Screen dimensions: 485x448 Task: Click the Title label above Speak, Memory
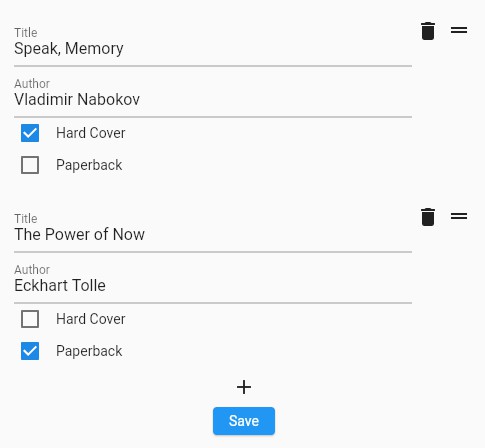26,33
